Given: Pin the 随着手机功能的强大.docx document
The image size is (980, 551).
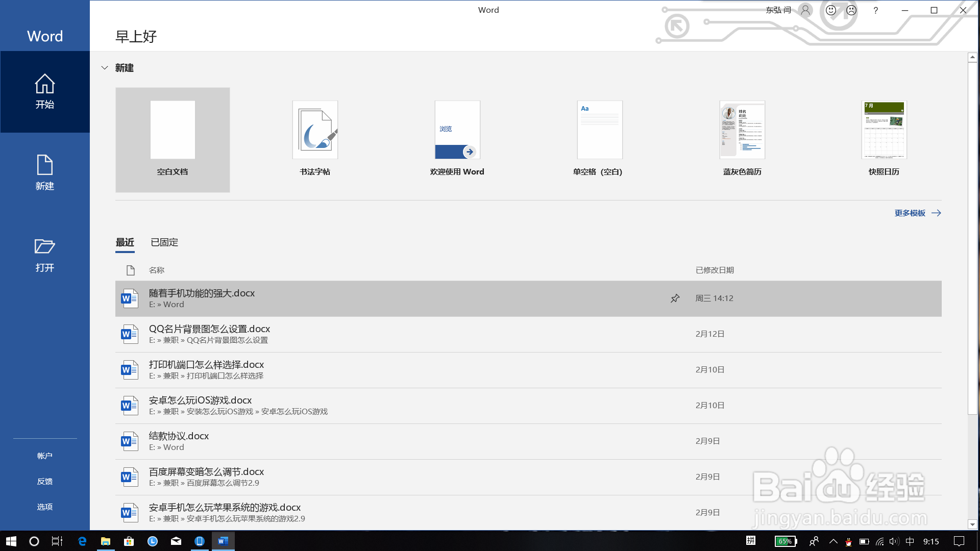Looking at the screenshot, I should [x=675, y=298].
